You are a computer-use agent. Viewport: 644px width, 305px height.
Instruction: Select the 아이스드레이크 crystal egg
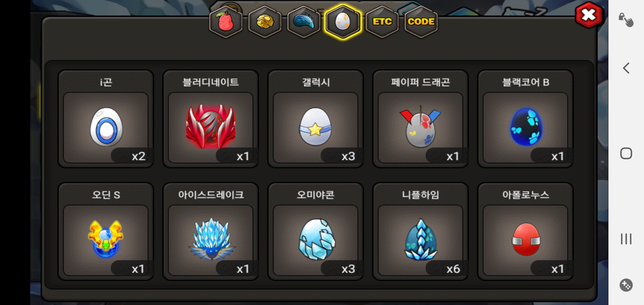click(211, 232)
